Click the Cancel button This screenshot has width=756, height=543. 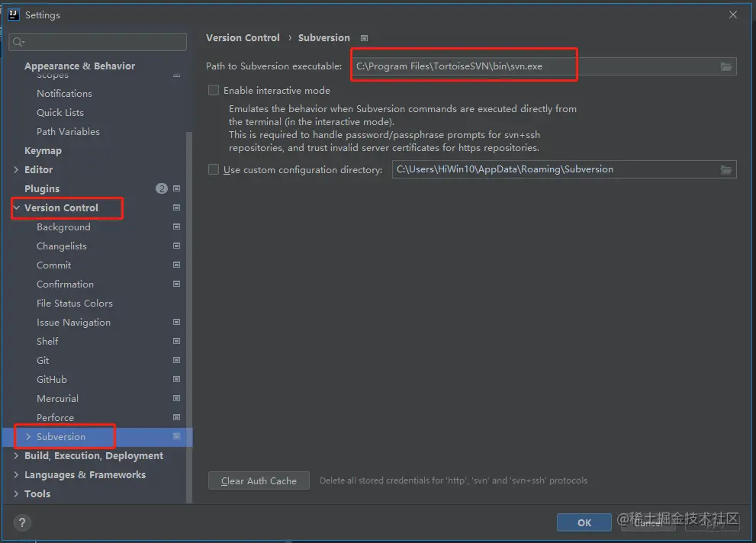click(648, 522)
